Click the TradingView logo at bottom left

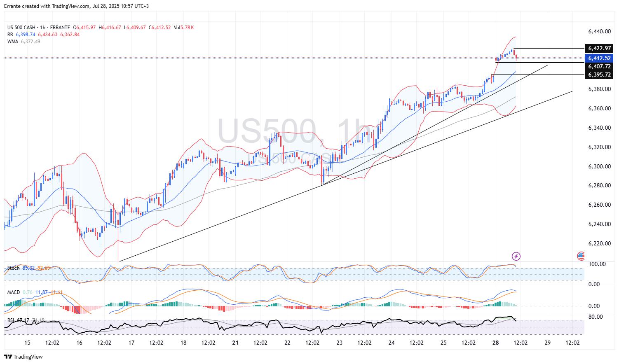pyautogui.click(x=23, y=357)
